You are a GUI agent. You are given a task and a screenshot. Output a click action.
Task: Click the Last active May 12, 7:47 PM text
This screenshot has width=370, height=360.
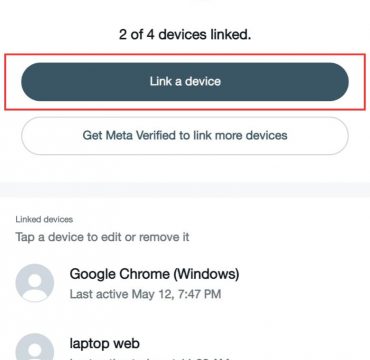145,294
